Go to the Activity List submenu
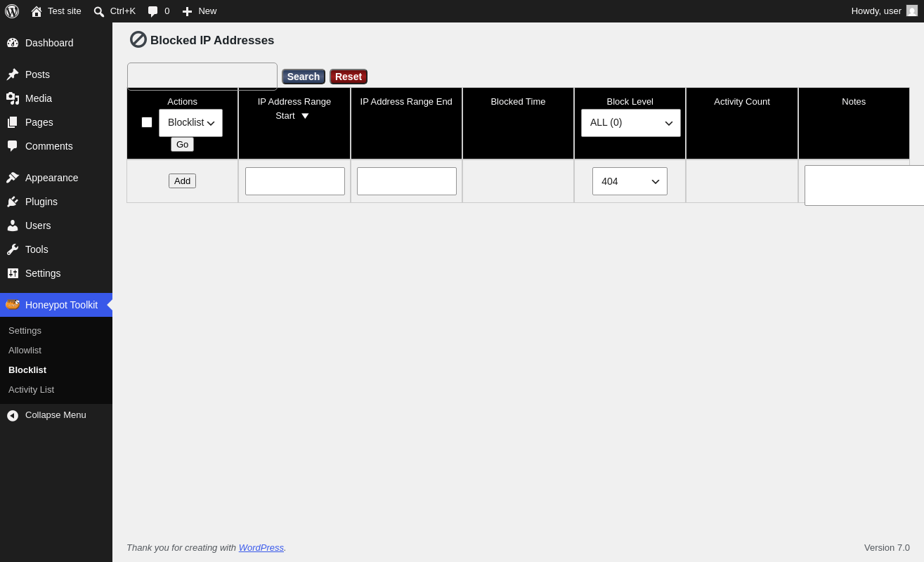924x562 pixels. [x=31, y=389]
